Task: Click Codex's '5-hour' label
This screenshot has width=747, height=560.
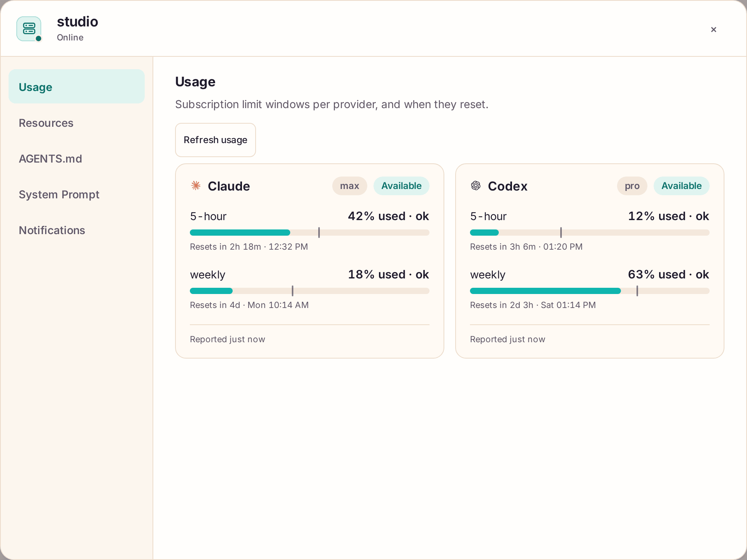Action: coord(488,216)
